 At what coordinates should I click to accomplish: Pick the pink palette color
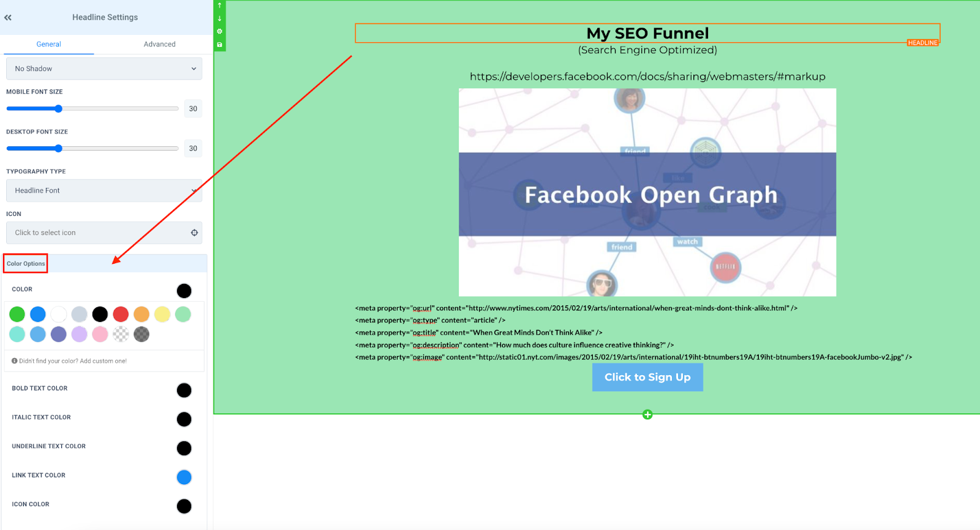100,334
